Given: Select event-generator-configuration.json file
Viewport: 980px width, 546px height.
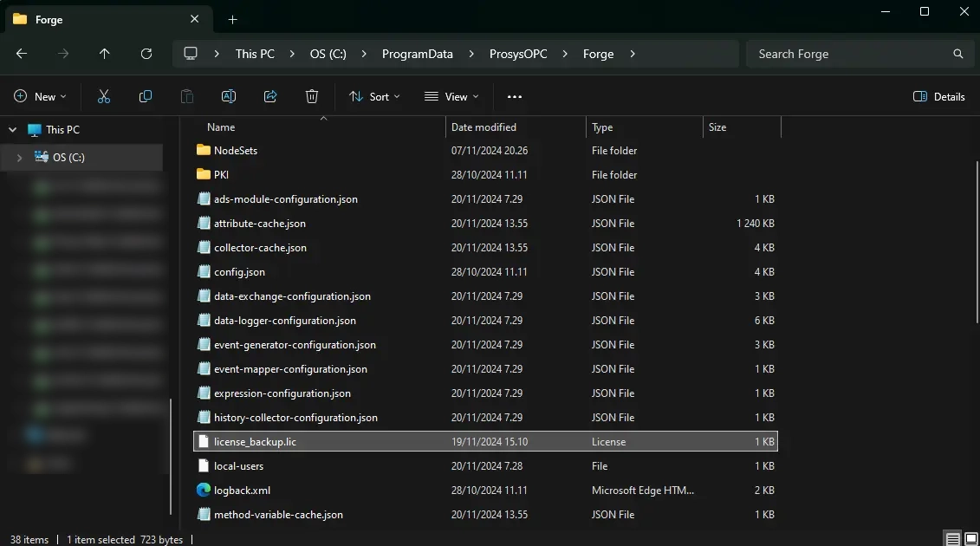Looking at the screenshot, I should pos(485,345).
